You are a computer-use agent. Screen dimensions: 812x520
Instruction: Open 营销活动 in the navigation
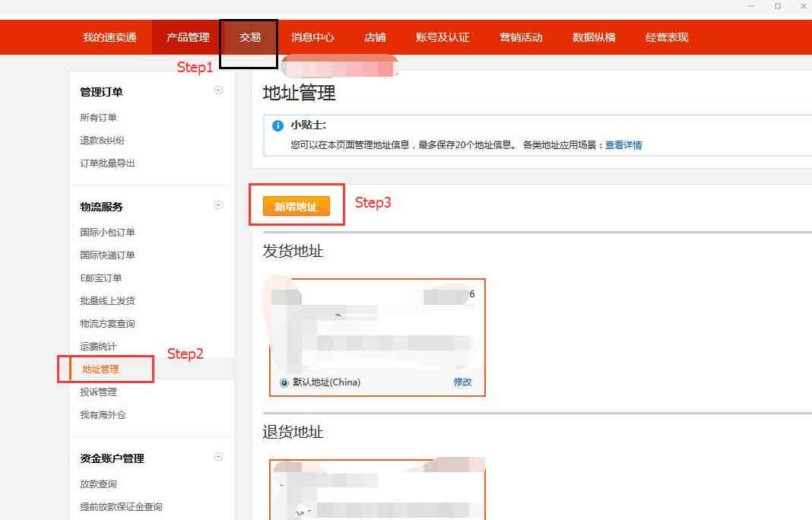coord(521,37)
